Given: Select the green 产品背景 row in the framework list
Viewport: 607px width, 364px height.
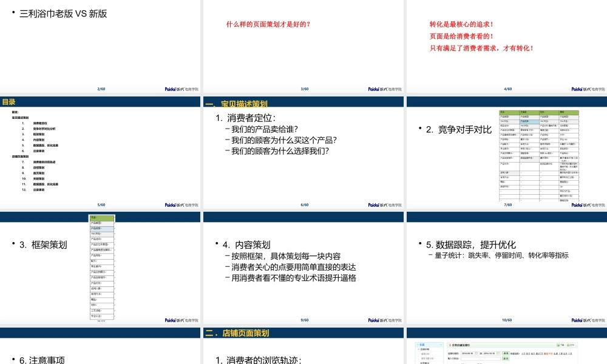Looking at the screenshot, I should (101, 218).
